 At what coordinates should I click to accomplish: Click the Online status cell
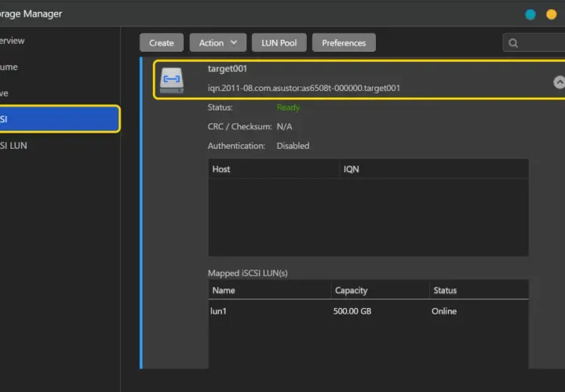pyautogui.click(x=444, y=311)
